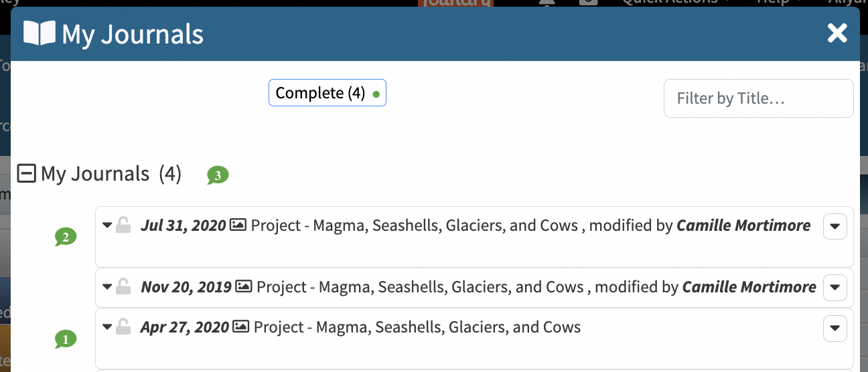
Task: Click image icon on Jul 31, 2020 entry
Action: tap(238, 225)
